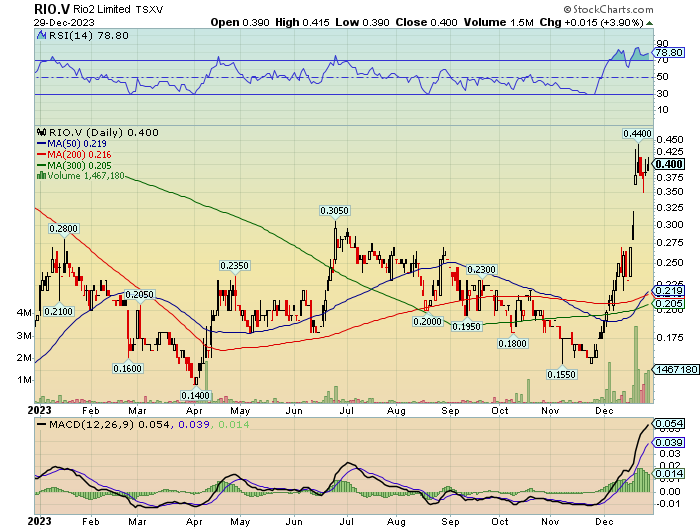Click the 0.054 MACD axis tag
Screen dimensions: 700x530
669,423
